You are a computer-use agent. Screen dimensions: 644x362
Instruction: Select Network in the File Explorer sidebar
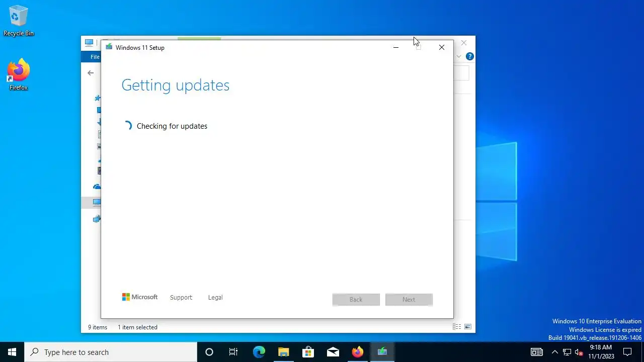tap(97, 219)
